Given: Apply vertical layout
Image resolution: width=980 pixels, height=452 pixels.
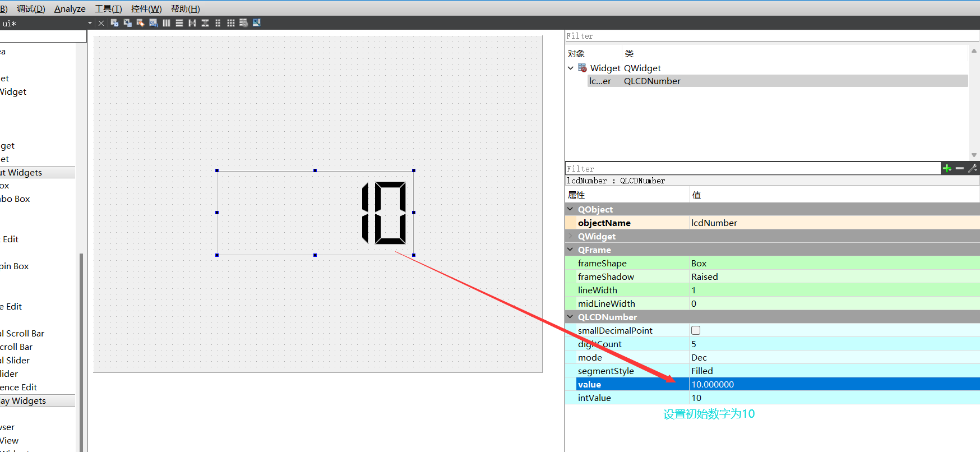Looking at the screenshot, I should tap(179, 23).
